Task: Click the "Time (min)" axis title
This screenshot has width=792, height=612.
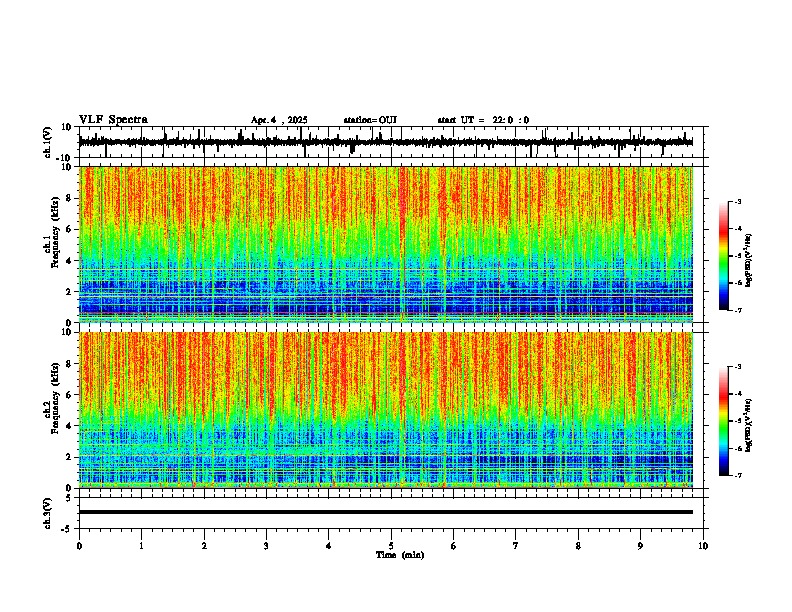Action: (x=400, y=555)
